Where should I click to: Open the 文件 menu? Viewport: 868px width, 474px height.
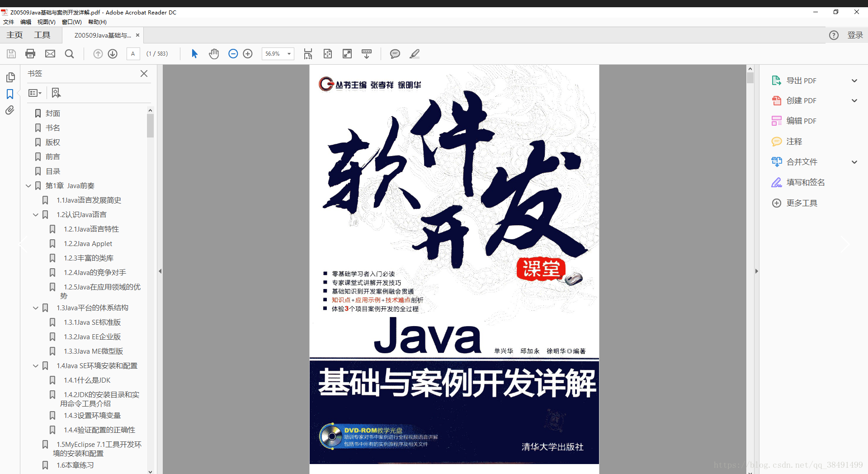(x=9, y=22)
